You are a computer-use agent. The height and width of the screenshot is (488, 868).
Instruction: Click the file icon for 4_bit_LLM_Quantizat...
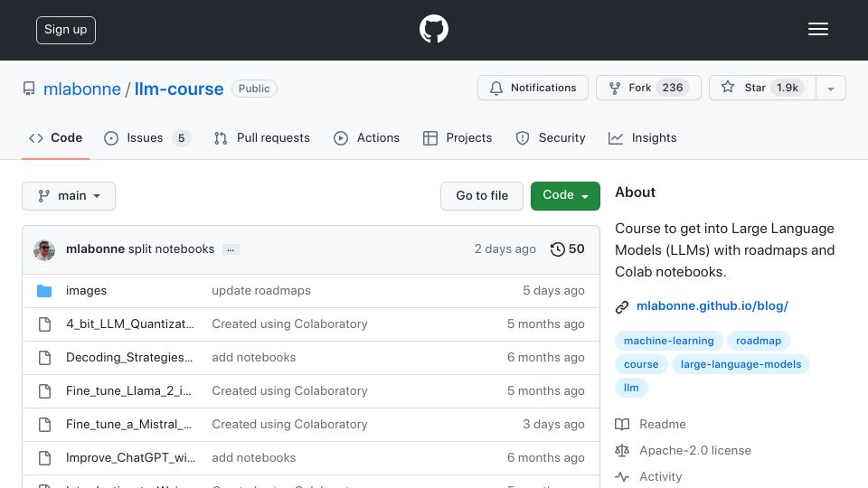[x=45, y=324]
